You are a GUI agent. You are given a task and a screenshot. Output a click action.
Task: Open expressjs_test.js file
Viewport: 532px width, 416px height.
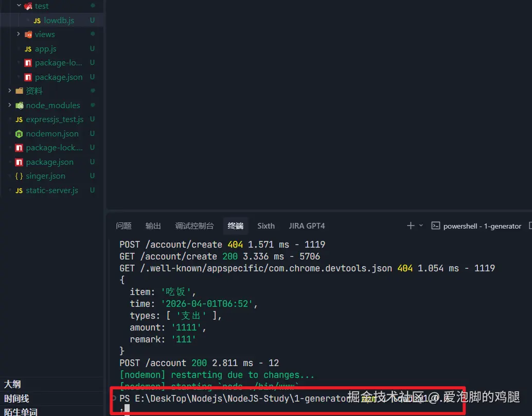[x=55, y=119]
